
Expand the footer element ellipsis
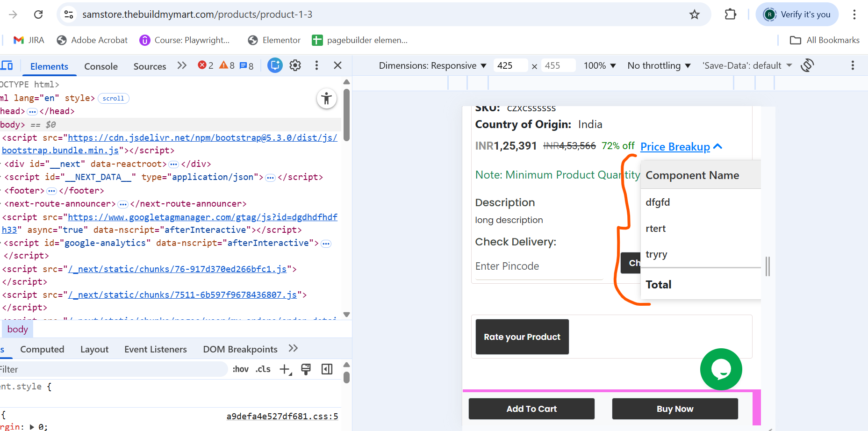(x=51, y=191)
